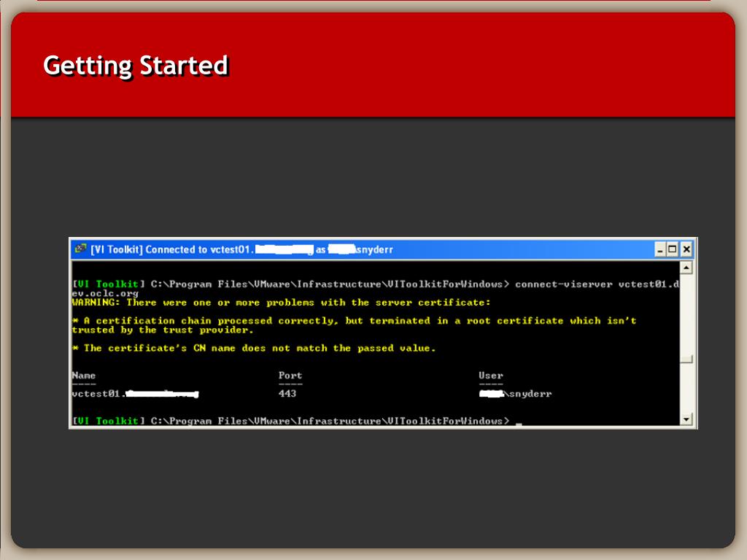Click the 'Name' column header
The height and width of the screenshot is (560, 747).
click(84, 376)
